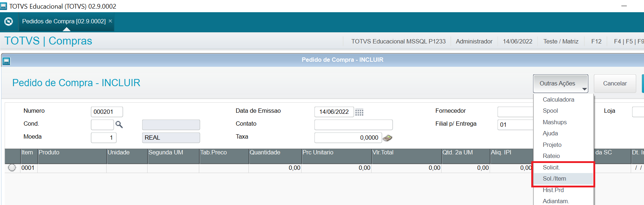The width and height of the screenshot is (644, 205).
Task: Switch to Pedidos de Compra tab
Action: click(x=64, y=21)
